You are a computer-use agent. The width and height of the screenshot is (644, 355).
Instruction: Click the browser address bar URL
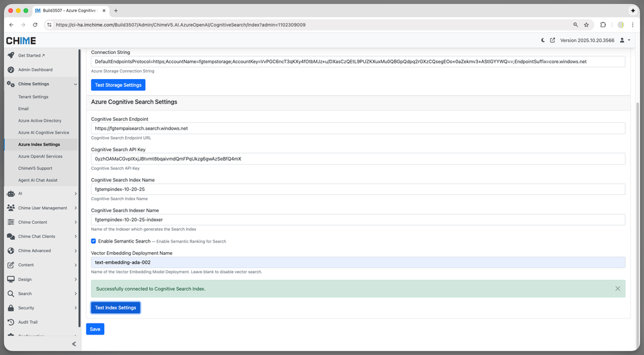pos(180,24)
